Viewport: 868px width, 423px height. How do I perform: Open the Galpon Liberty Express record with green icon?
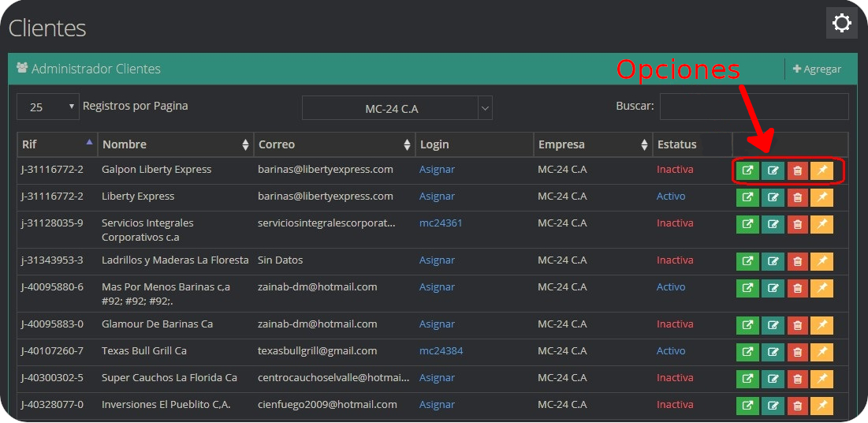pos(747,170)
